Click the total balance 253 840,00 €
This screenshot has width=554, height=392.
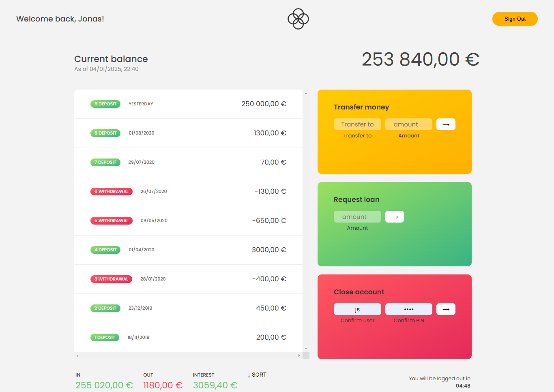click(421, 59)
